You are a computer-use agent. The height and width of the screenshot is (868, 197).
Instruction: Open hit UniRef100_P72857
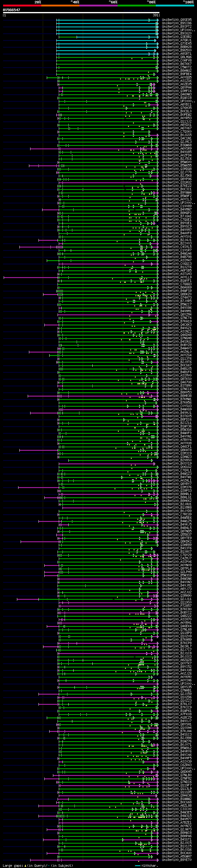tap(177, 606)
